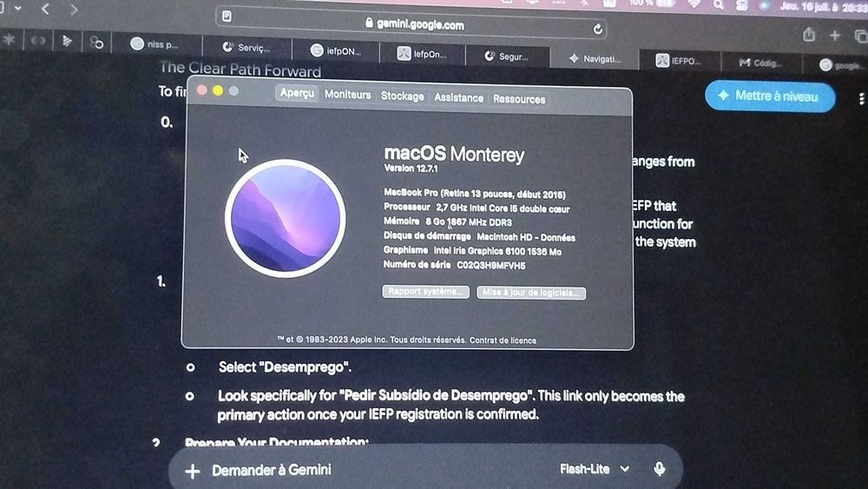Open the Stockage tab
Screen dimensions: 868x489
[x=403, y=96]
